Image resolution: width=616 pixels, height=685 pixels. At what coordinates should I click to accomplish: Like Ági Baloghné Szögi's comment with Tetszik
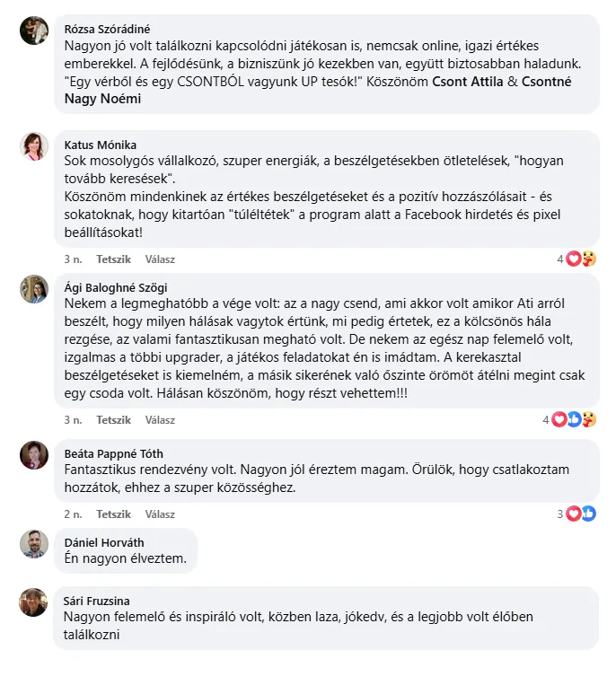pos(113,419)
